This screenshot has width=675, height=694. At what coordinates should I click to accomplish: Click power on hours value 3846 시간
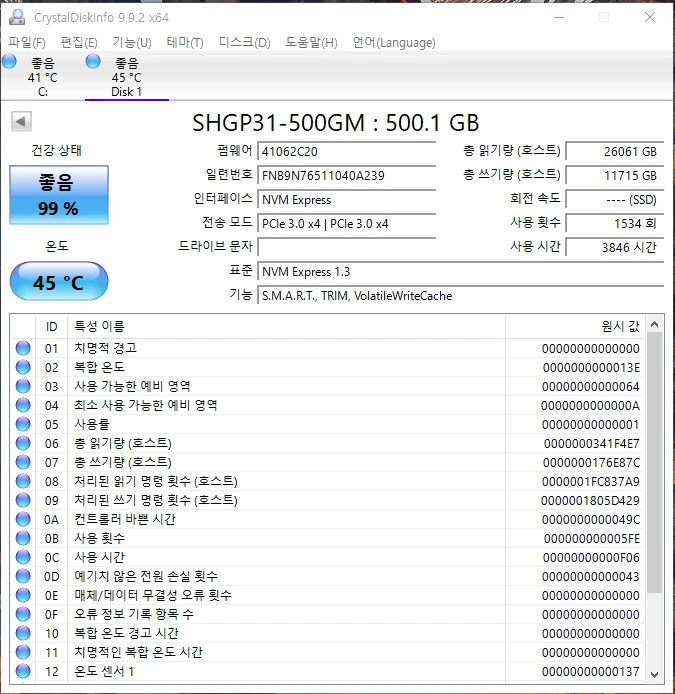point(615,247)
